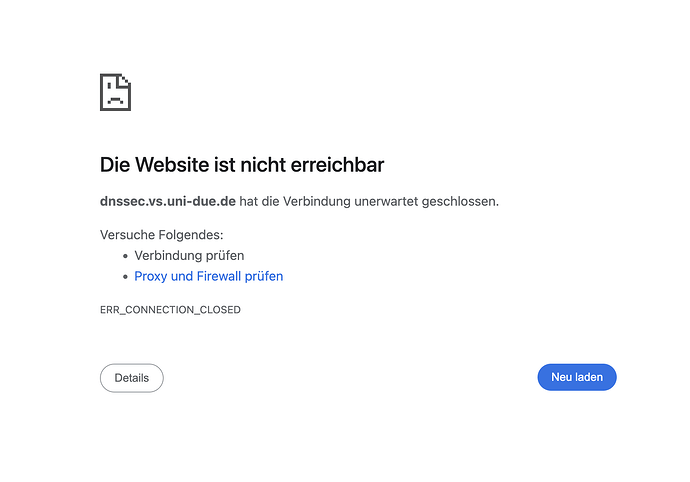Open the "Proxy und Firewall prüfen" link
The image size is (690, 482).
coord(208,276)
